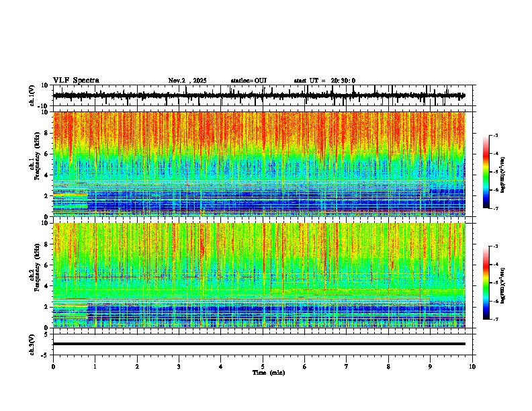Click the "-7" label on ch.2 colorbar
This screenshot has width=532, height=411.
(496, 319)
